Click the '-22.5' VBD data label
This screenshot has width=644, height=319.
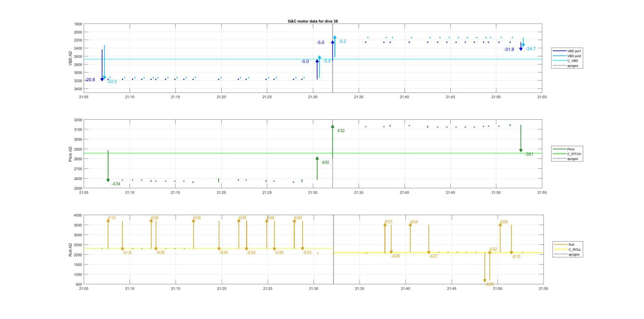[112, 81]
